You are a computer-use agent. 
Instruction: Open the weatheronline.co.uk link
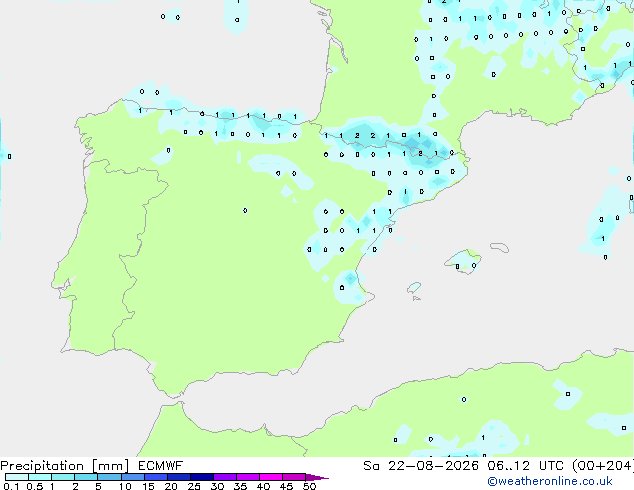pos(550,481)
